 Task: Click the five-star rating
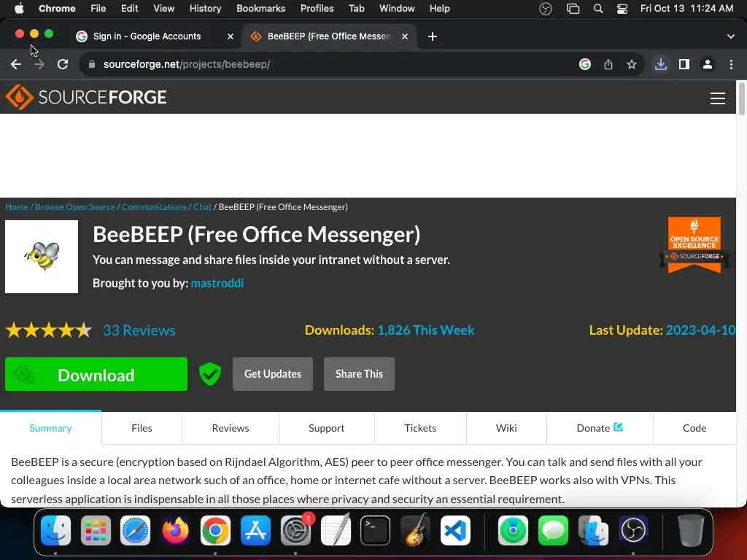tap(49, 330)
